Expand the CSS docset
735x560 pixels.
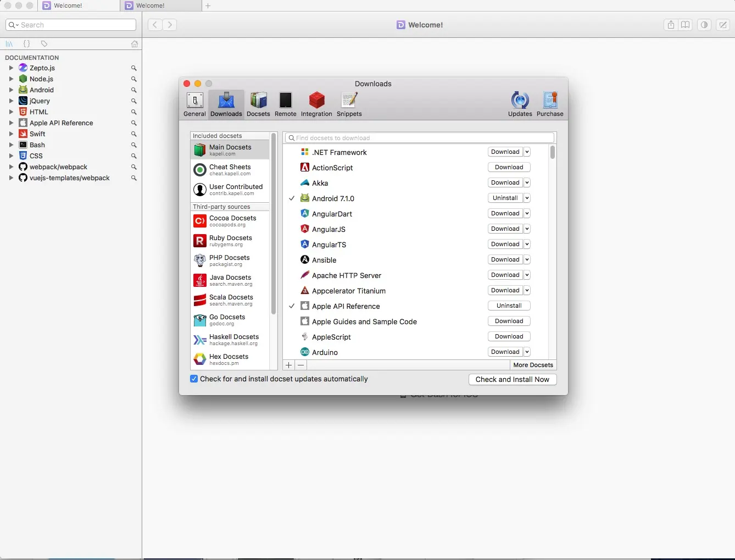pyautogui.click(x=11, y=156)
